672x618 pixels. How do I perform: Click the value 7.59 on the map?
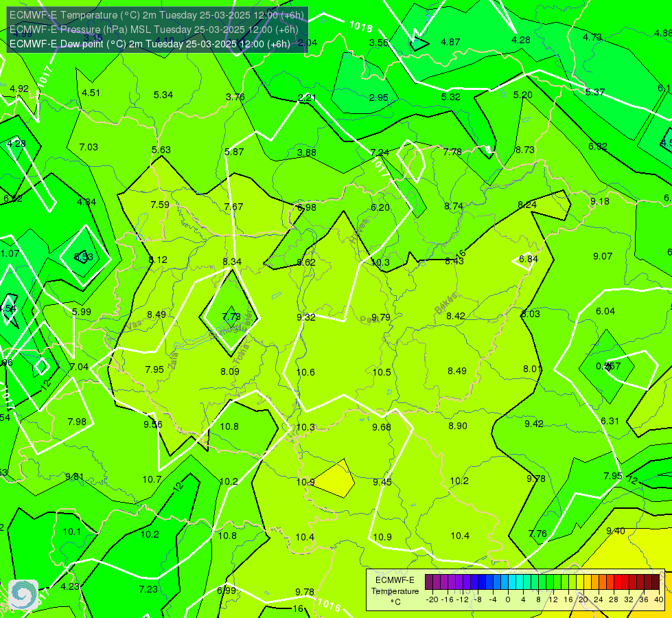pos(160,205)
